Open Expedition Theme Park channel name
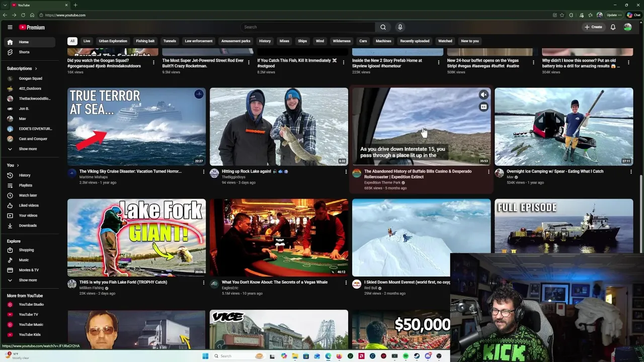 pyautogui.click(x=382, y=183)
